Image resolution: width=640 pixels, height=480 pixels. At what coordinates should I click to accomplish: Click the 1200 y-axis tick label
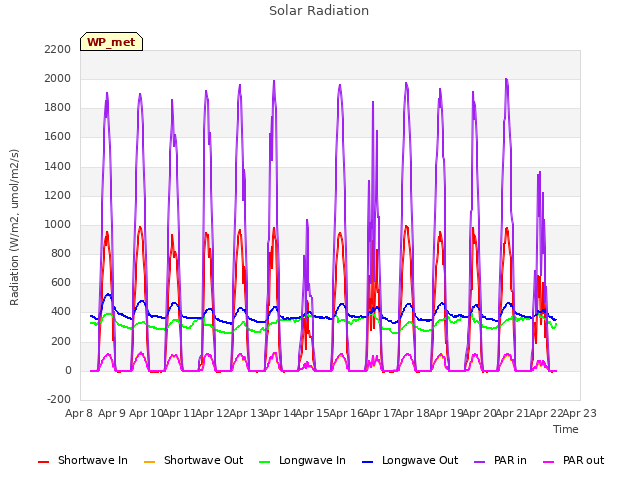pos(58,196)
